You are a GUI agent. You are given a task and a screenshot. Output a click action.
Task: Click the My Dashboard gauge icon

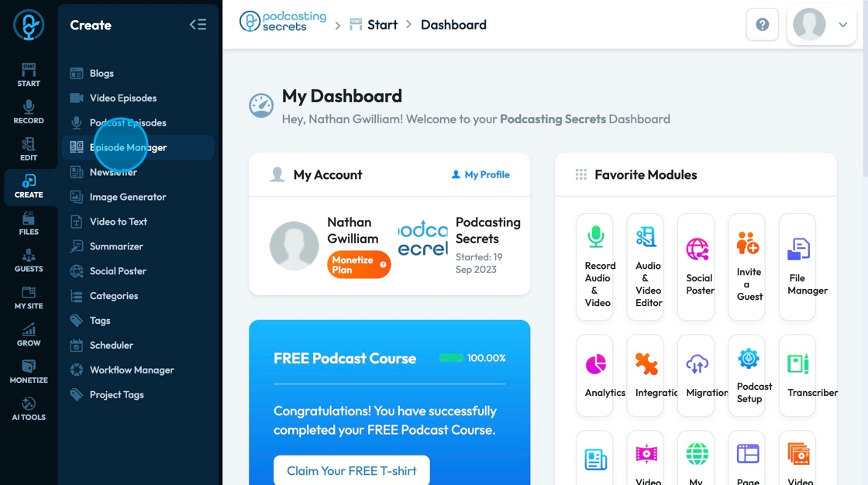(x=261, y=105)
